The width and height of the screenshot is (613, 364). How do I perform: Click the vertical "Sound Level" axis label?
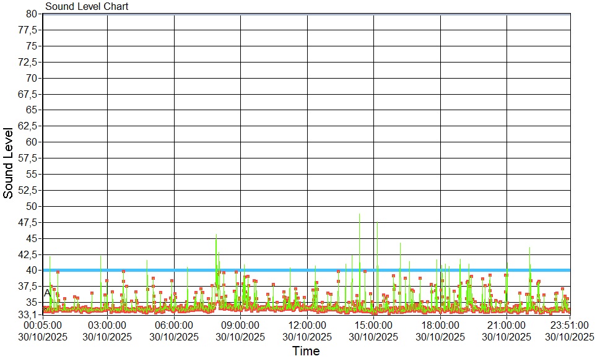pos(9,163)
